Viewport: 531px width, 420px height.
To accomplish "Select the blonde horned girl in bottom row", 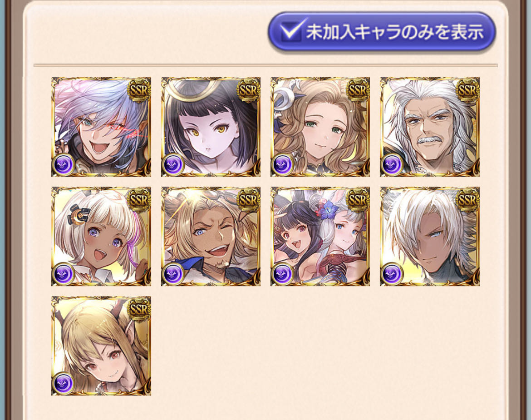I will 101,346.
